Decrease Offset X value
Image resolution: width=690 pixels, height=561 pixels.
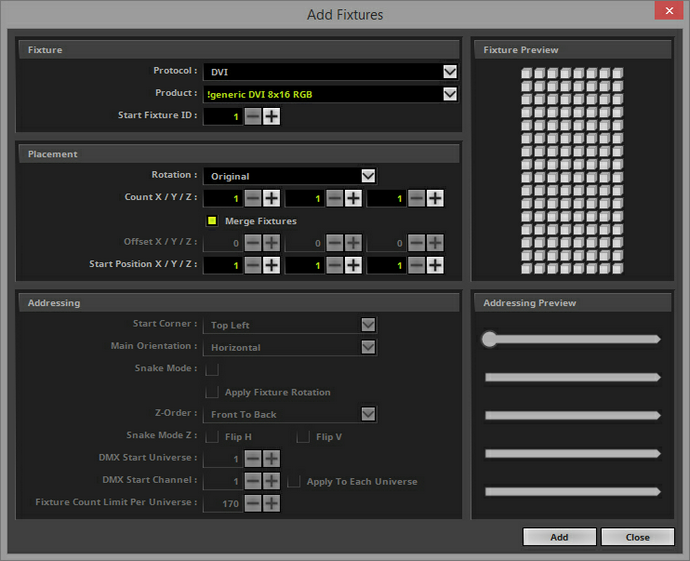tap(253, 243)
